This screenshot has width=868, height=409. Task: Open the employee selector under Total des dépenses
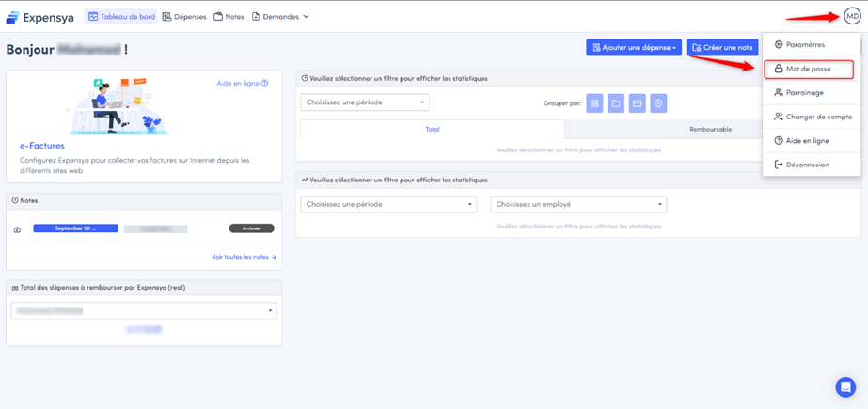[144, 310]
